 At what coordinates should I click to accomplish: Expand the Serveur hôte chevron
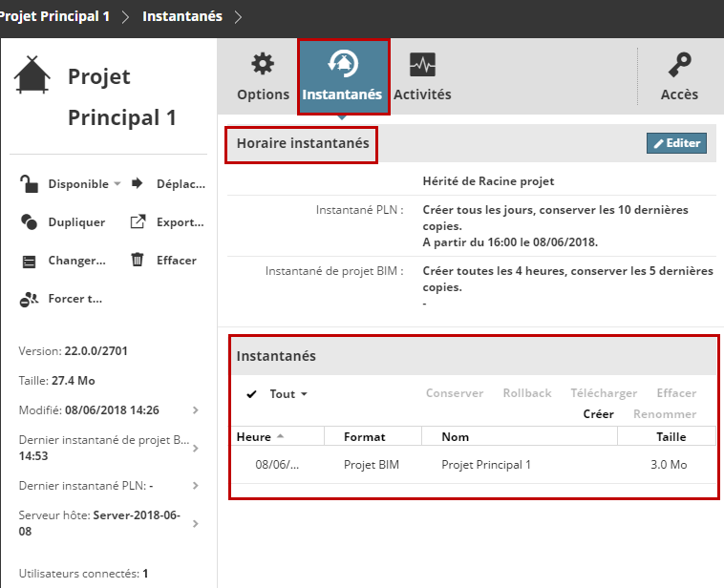(196, 523)
